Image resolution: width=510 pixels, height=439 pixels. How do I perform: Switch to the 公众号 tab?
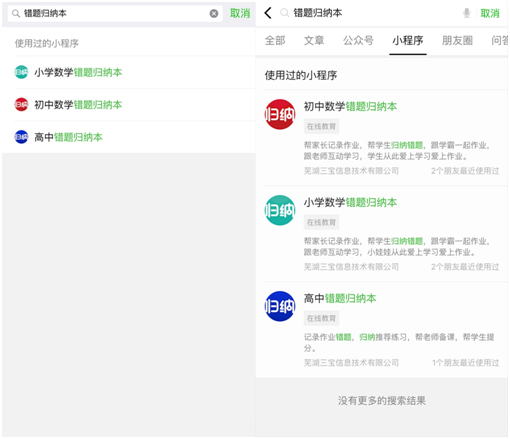coord(358,40)
